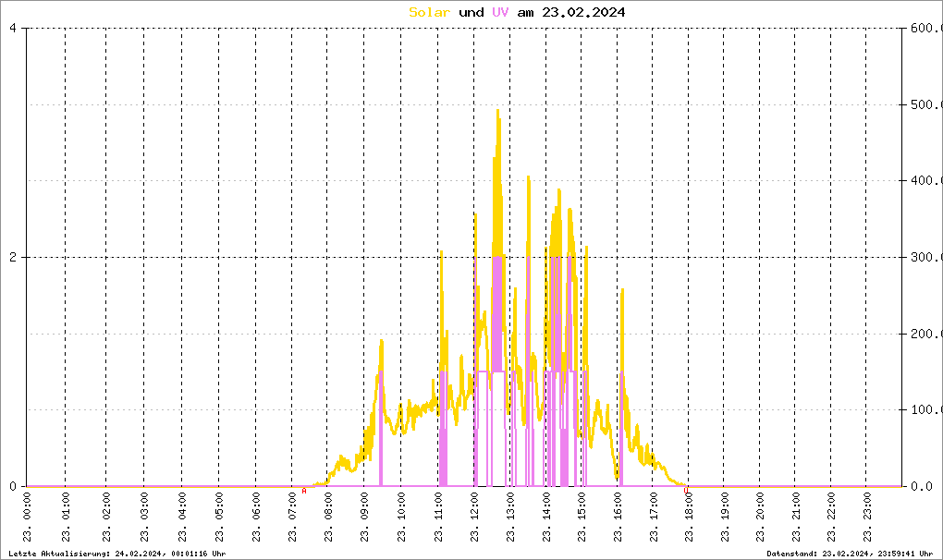Click the left axis label '2'

(13, 257)
